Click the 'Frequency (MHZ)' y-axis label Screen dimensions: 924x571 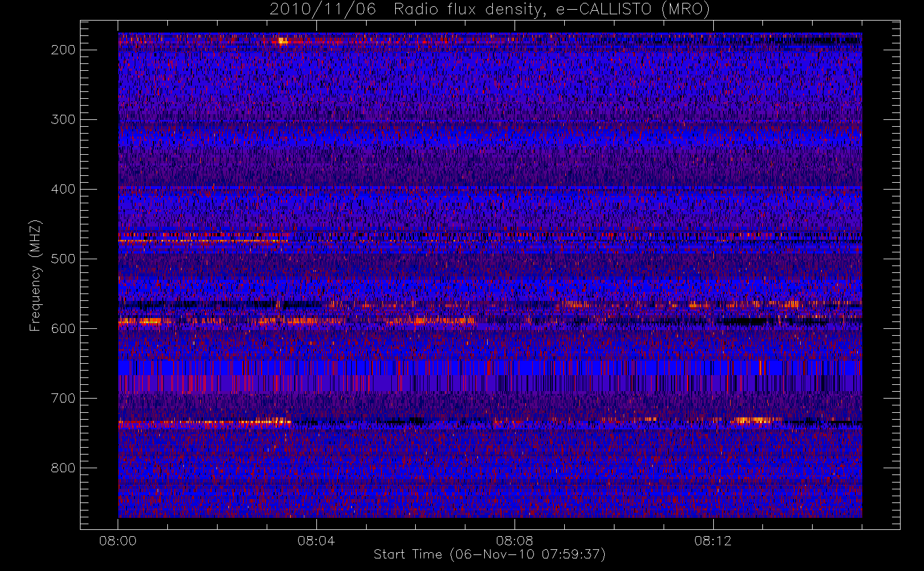35,275
